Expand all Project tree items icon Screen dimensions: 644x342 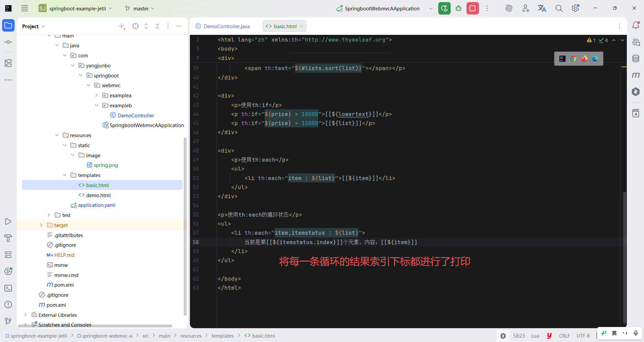tap(146, 26)
